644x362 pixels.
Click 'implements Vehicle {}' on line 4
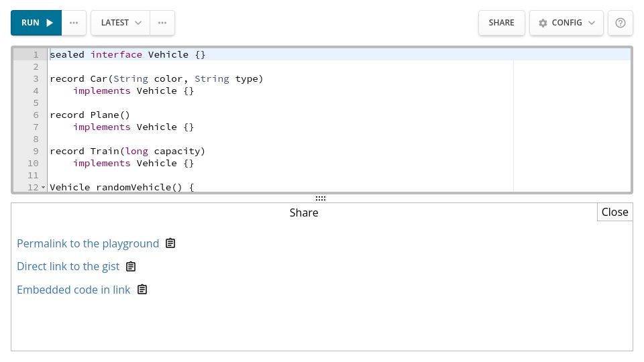pyautogui.click(x=133, y=90)
